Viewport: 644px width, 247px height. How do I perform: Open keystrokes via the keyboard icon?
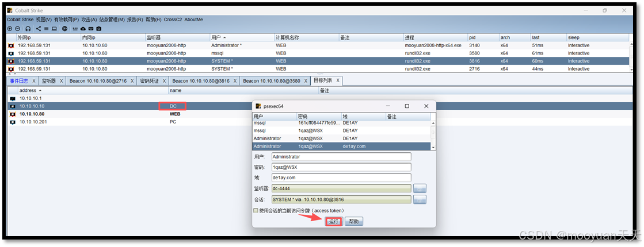coord(91,29)
